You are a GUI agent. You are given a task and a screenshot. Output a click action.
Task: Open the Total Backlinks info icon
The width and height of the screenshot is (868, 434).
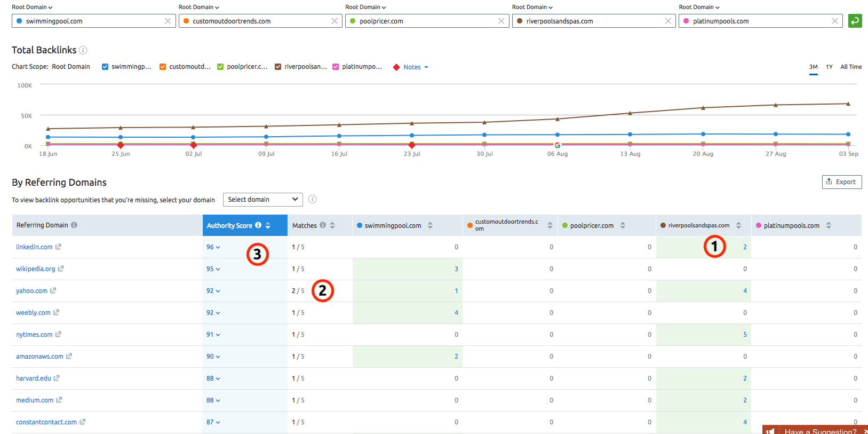pos(83,50)
